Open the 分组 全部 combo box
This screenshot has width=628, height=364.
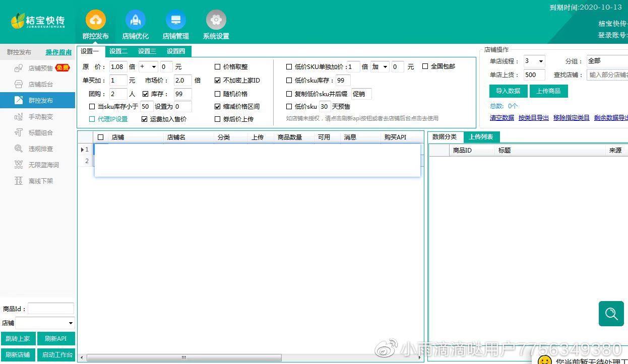pyautogui.click(x=606, y=61)
